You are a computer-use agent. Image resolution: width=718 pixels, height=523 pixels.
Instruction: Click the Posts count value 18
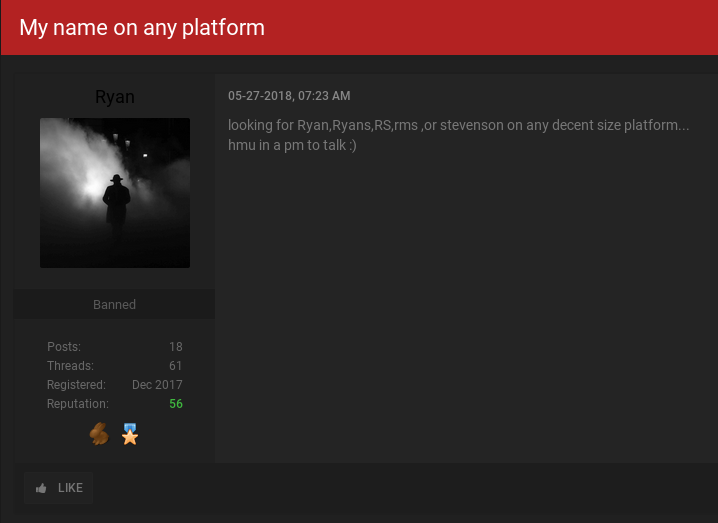pyautogui.click(x=176, y=347)
